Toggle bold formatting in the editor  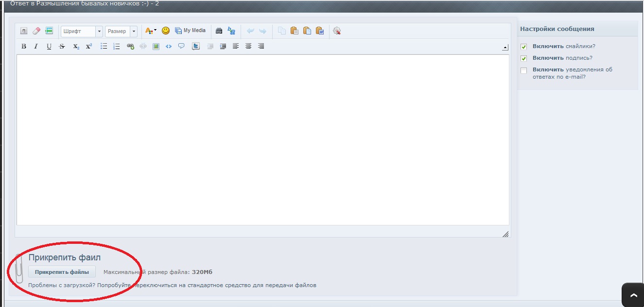23,47
